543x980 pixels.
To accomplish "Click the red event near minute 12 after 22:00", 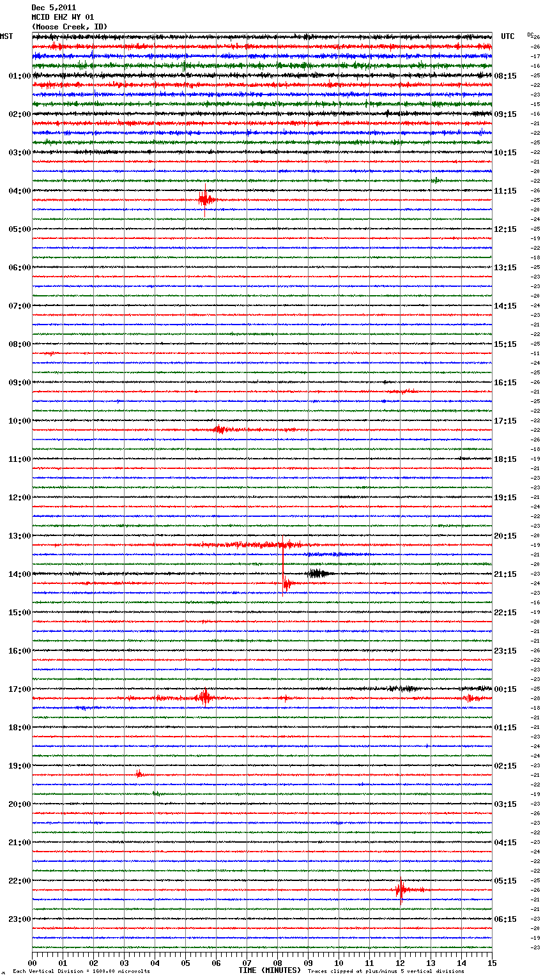I will pos(401,889).
